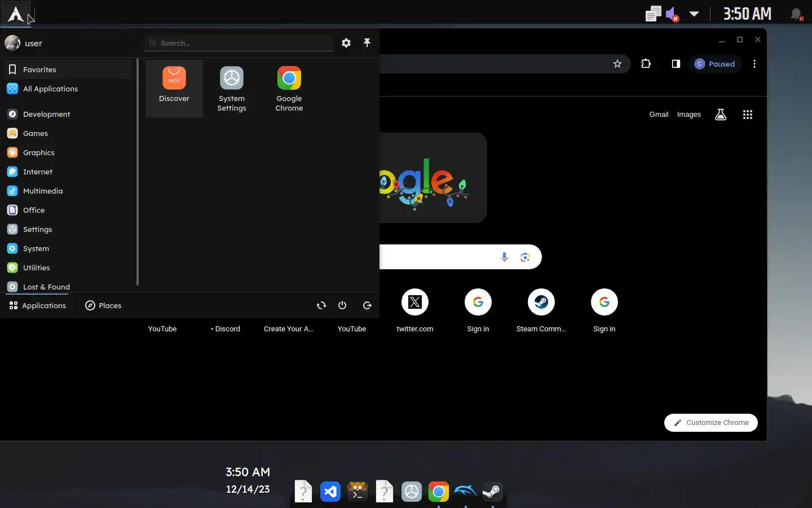The width and height of the screenshot is (812, 508).
Task: Open the System category
Action: tap(67, 248)
